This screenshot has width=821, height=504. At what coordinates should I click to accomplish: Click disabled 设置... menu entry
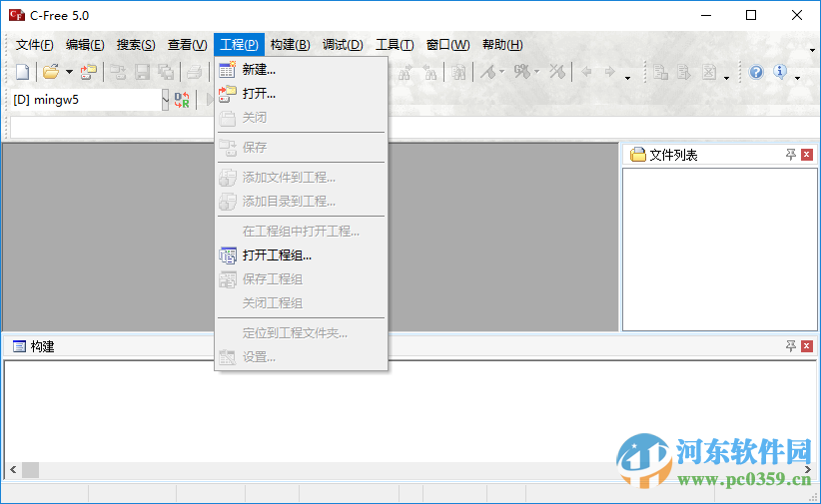point(301,357)
